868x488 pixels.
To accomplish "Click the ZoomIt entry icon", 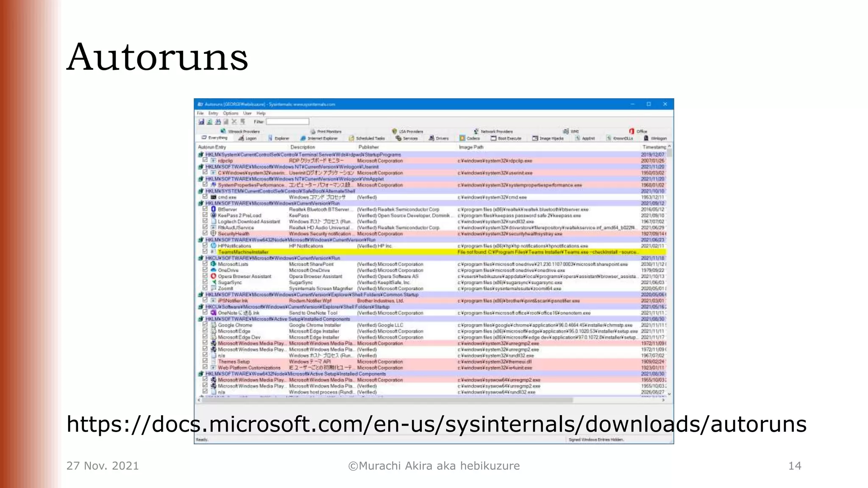I will click(x=214, y=288).
